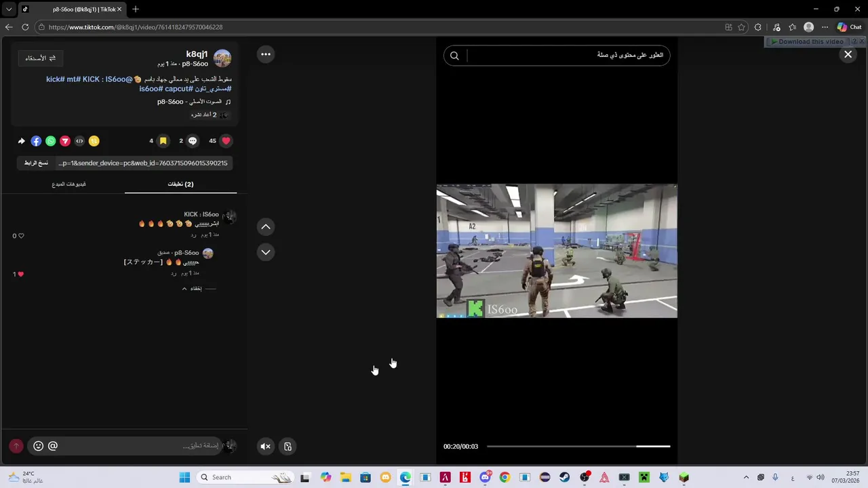Like the video with the red heart icon
868x488 pixels.
(226, 141)
